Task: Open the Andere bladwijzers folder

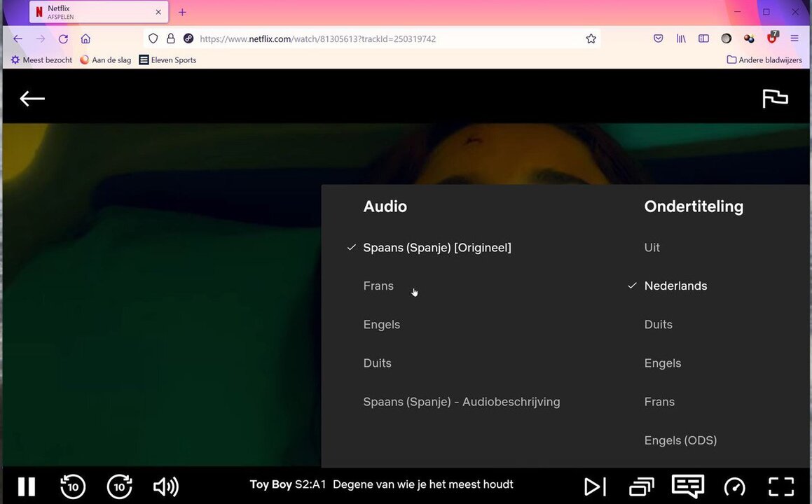Action: (x=764, y=60)
